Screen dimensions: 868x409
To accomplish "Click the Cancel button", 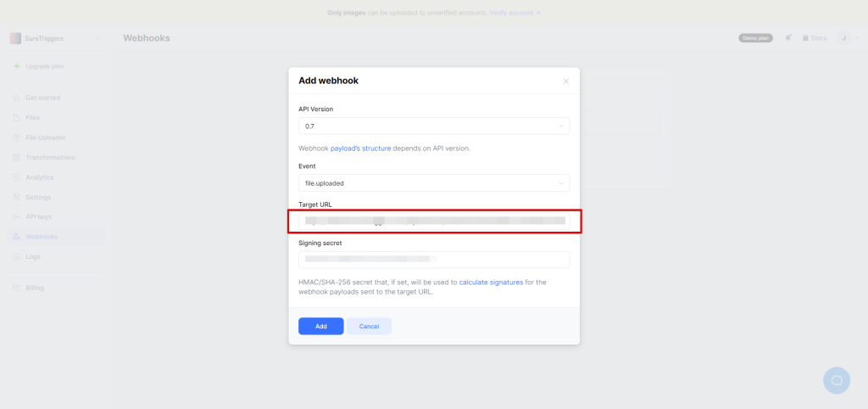I will [x=369, y=326].
